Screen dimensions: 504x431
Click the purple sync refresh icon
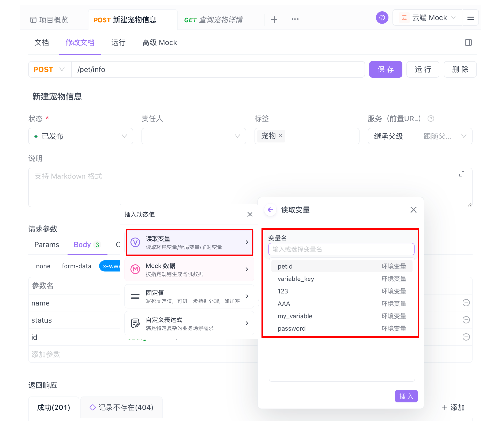382,18
